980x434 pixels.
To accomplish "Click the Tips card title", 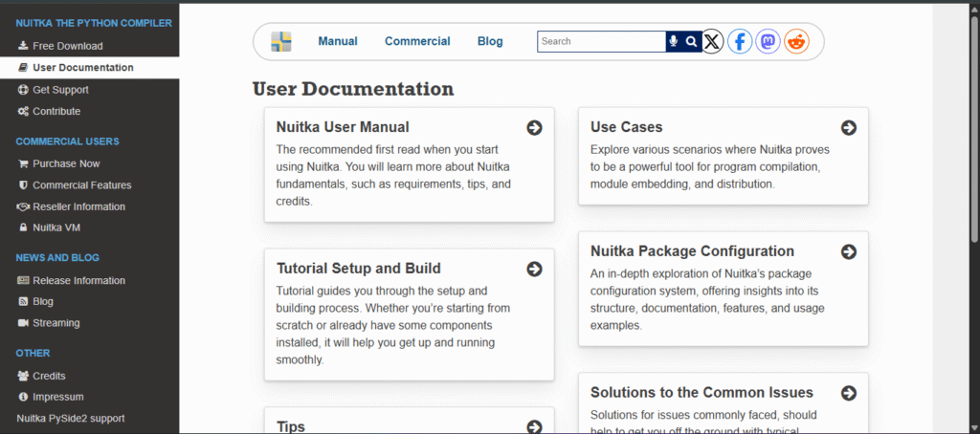I will tap(291, 427).
